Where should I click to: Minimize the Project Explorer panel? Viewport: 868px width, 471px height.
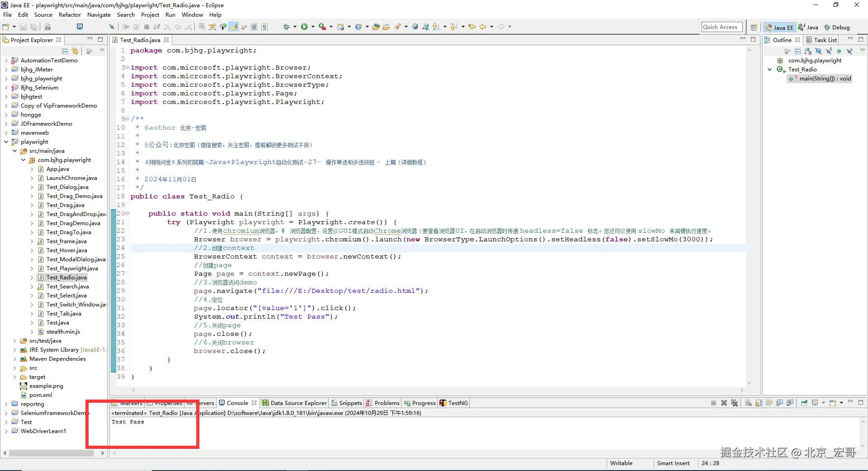point(90,39)
